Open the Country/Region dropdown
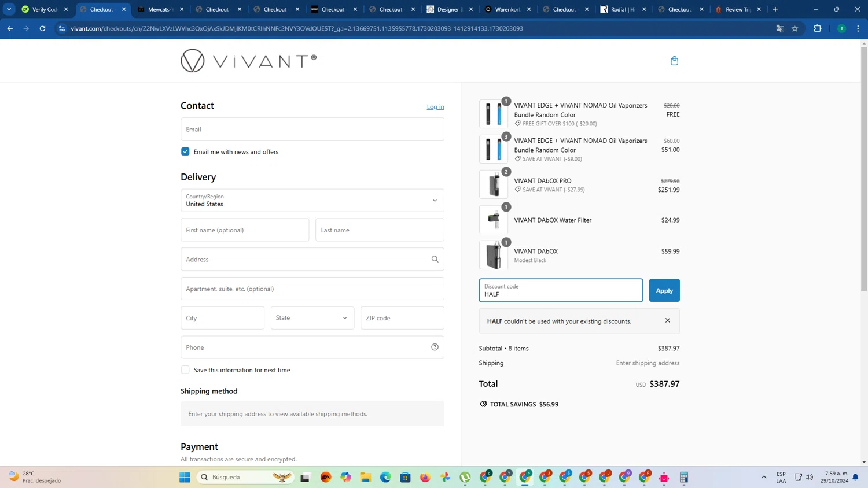 point(312,200)
